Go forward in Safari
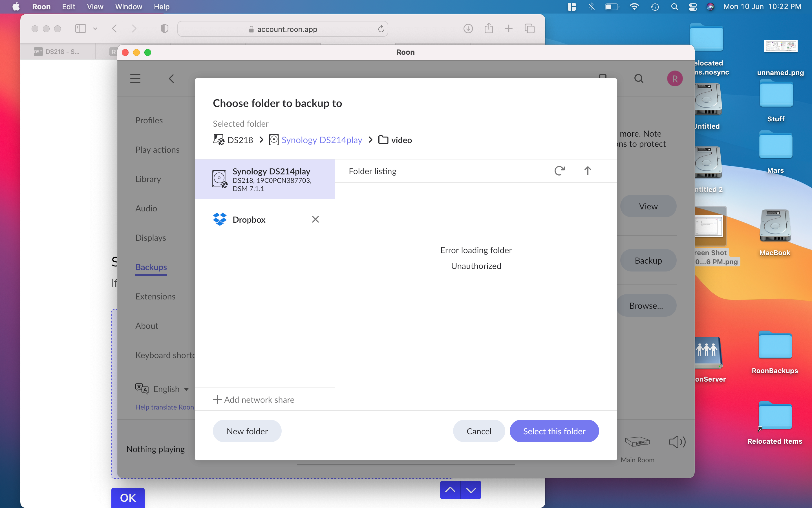 (134, 29)
